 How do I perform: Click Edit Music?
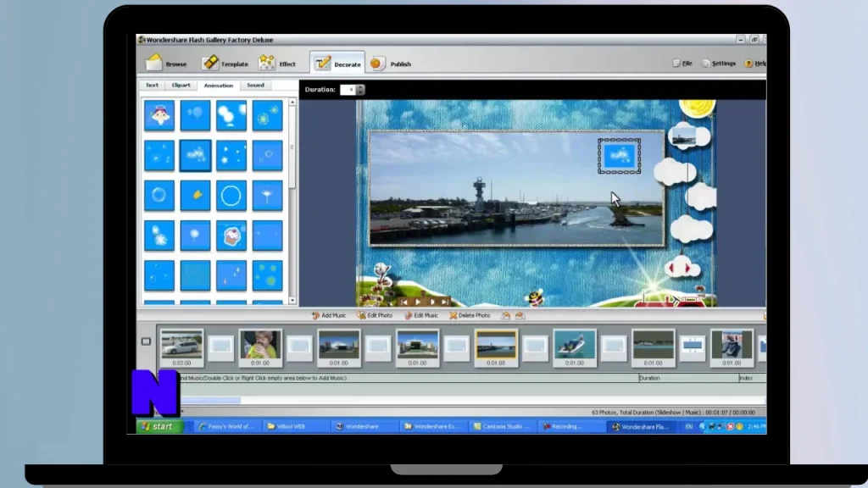(x=420, y=315)
